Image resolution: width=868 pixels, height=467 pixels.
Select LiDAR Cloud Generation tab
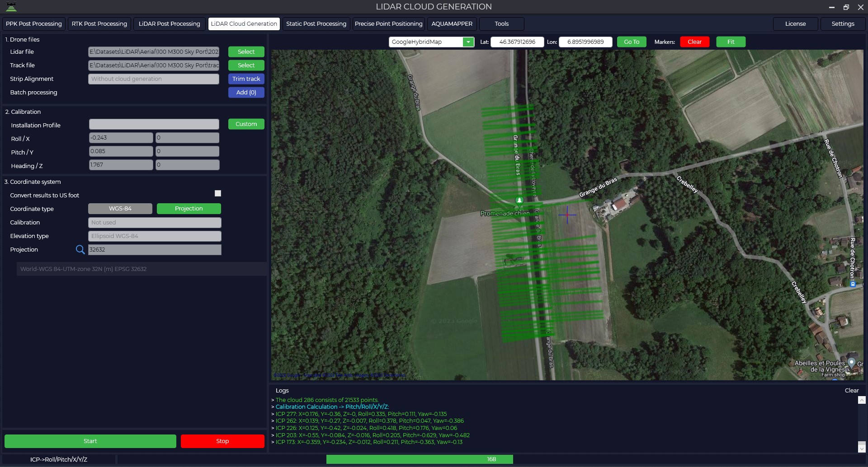(x=244, y=24)
